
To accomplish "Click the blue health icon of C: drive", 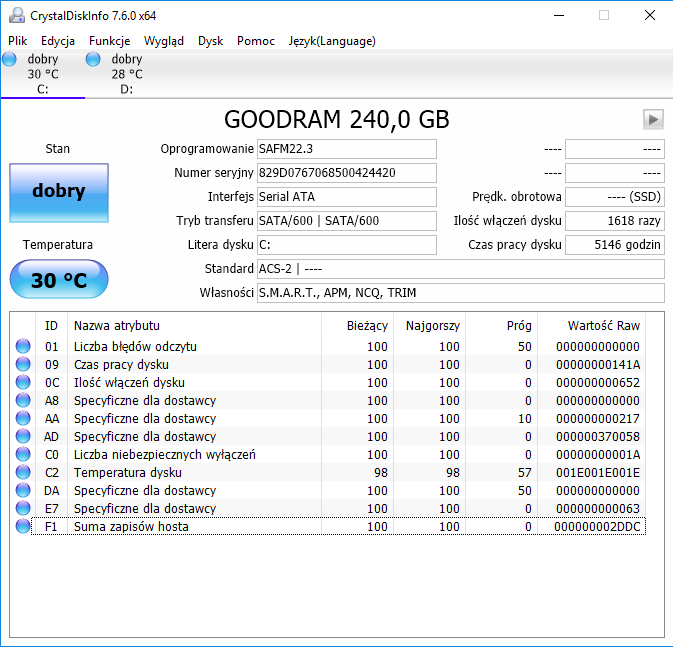I will point(9,59).
